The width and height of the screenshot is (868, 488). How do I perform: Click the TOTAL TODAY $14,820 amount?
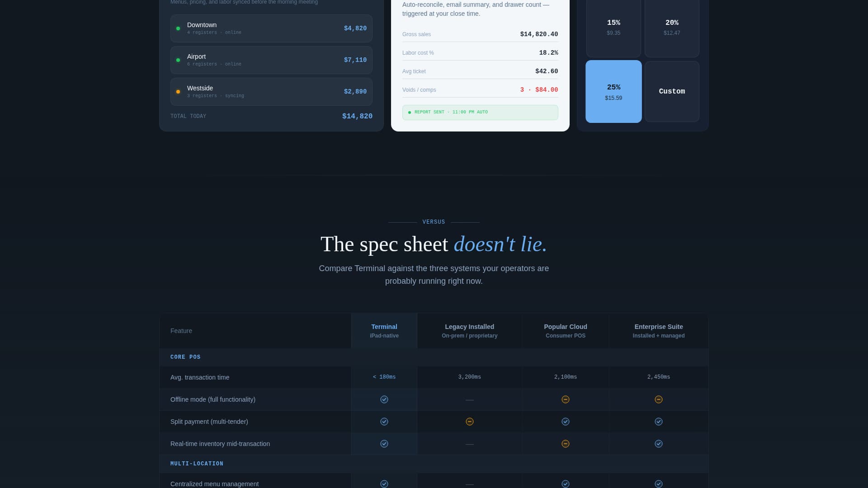point(357,116)
